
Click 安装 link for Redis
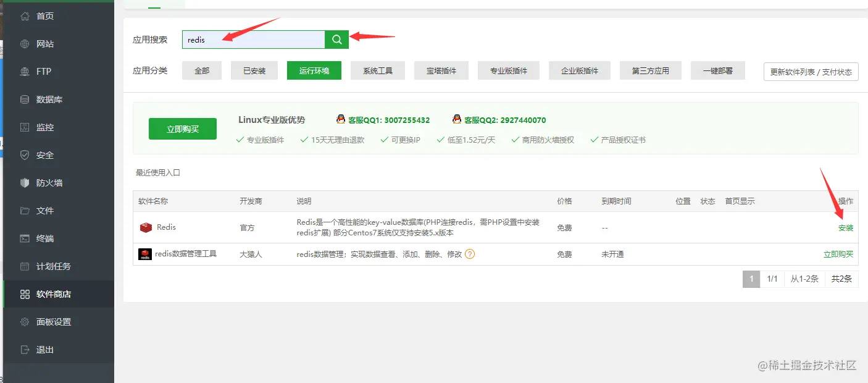pyautogui.click(x=846, y=228)
